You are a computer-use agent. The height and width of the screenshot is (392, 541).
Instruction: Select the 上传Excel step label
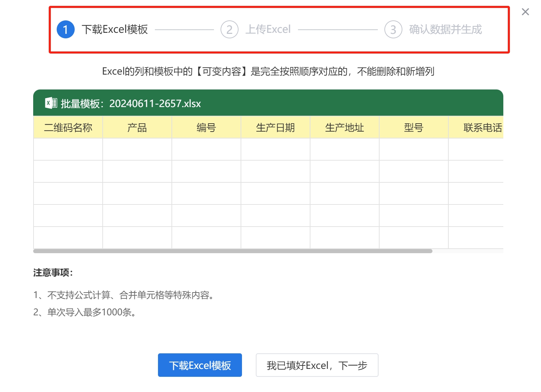point(268,30)
